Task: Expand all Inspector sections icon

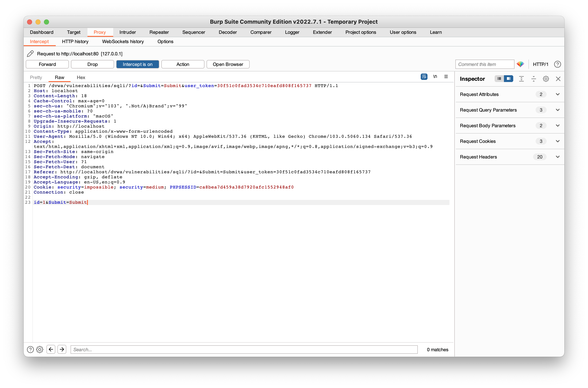Action: pos(521,79)
